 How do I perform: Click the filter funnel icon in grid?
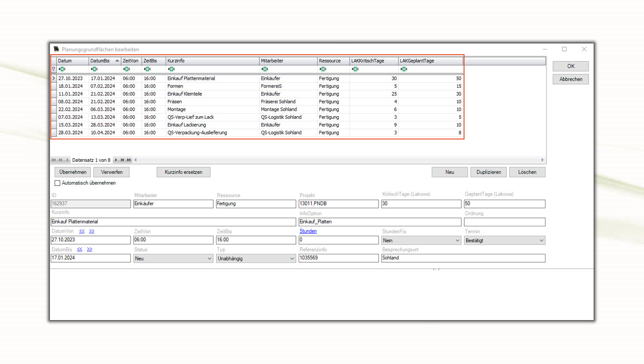tap(54, 69)
